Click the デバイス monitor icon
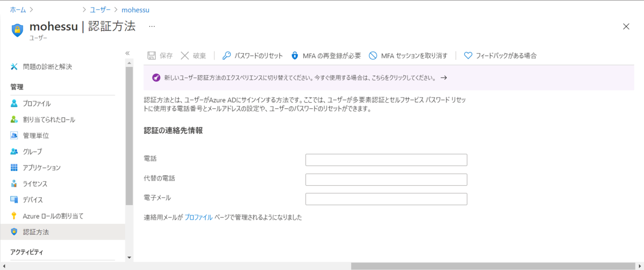644x270 pixels. (x=14, y=200)
